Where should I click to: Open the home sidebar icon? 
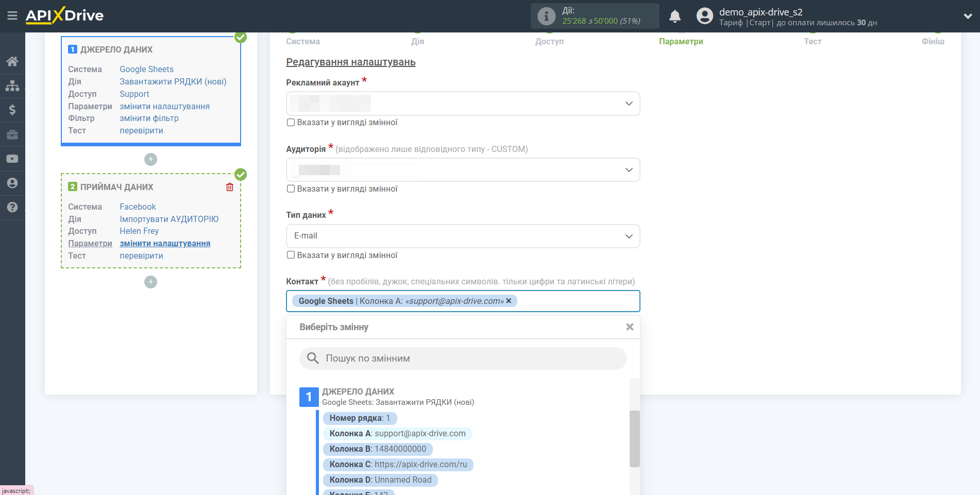click(12, 62)
